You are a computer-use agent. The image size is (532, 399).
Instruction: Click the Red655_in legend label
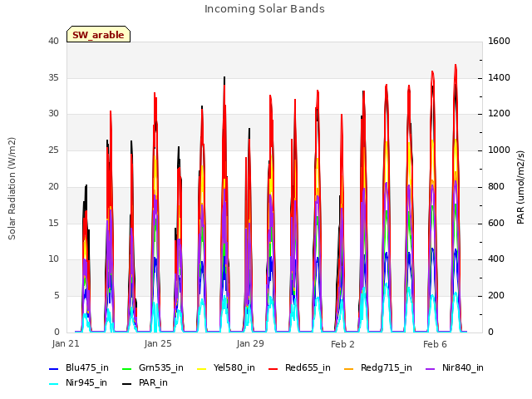click(x=308, y=367)
